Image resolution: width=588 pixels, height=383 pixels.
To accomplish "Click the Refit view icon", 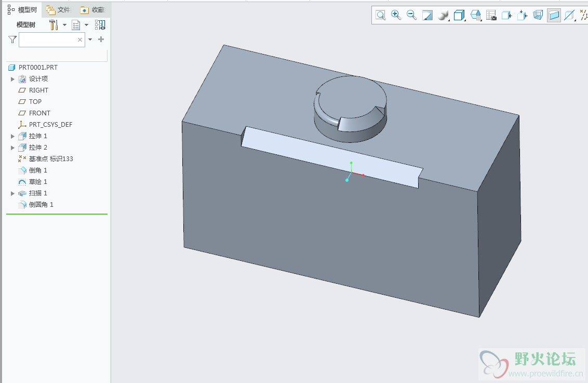I will pyautogui.click(x=381, y=16).
